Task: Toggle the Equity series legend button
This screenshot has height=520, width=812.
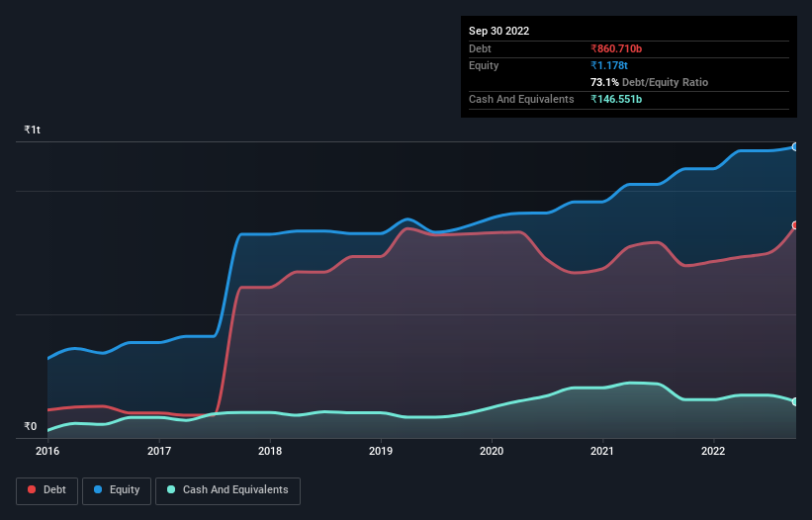Action: [x=117, y=490]
